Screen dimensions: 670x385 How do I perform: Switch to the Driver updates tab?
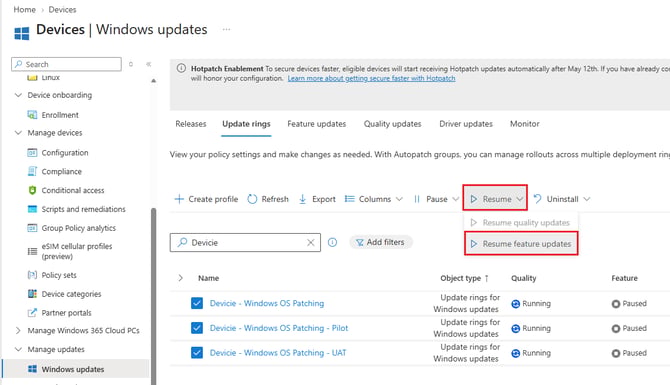point(466,124)
